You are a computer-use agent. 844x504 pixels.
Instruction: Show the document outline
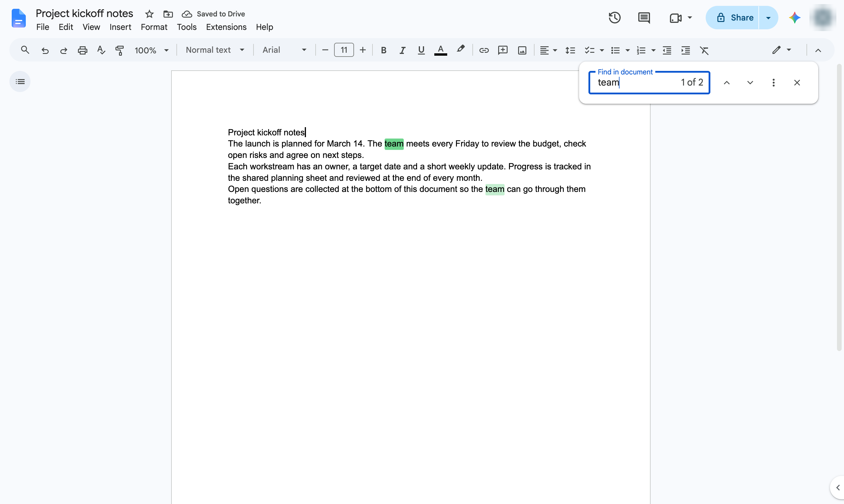[x=20, y=81]
